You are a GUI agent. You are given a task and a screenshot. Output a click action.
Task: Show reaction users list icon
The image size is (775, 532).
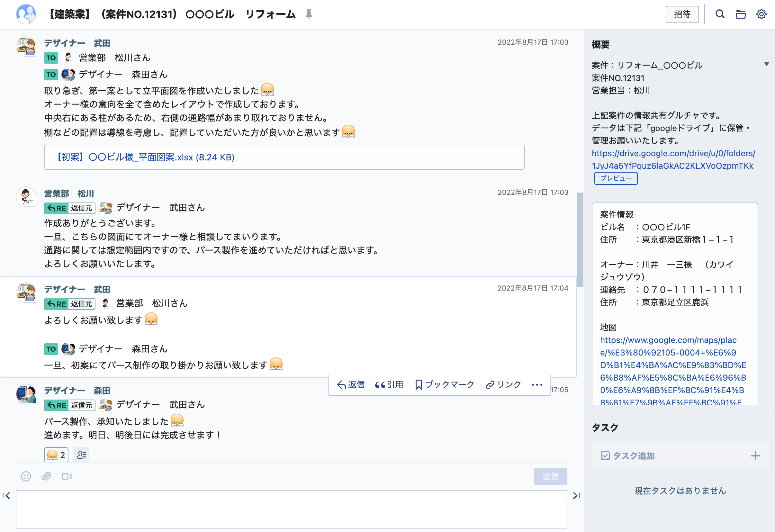coord(81,455)
